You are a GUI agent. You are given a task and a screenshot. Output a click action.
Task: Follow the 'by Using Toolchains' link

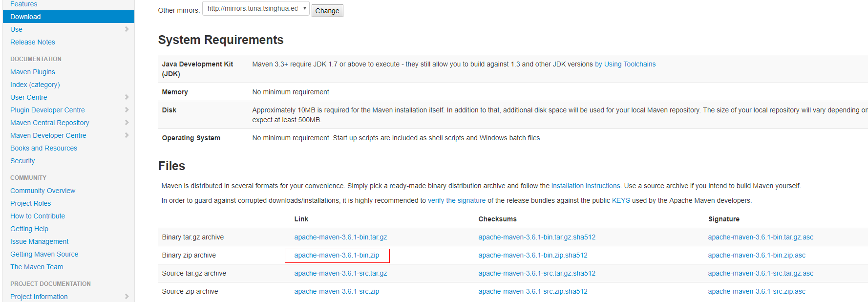pos(625,64)
